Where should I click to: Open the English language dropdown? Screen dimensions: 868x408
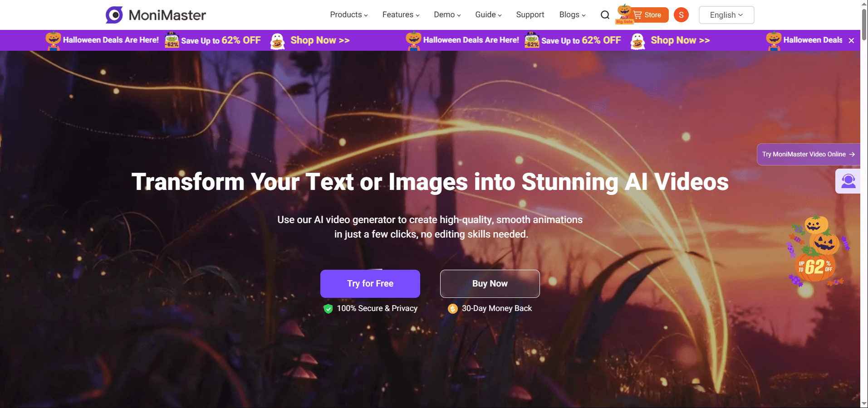726,15
